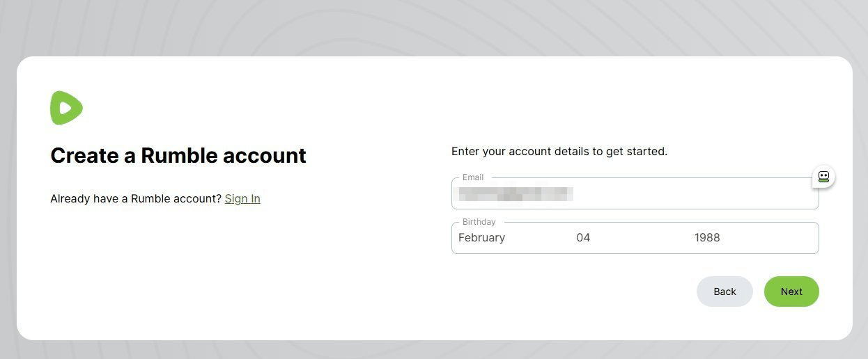Open the birthday year dropdown showing 1988
Screen dimensions: 868x359
(x=752, y=238)
